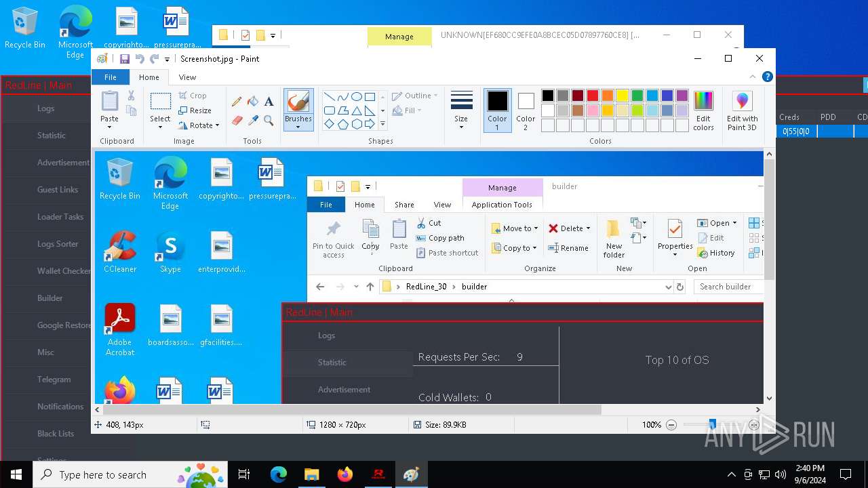Choose the Hexagon shape
868x488 pixels.
tap(356, 124)
